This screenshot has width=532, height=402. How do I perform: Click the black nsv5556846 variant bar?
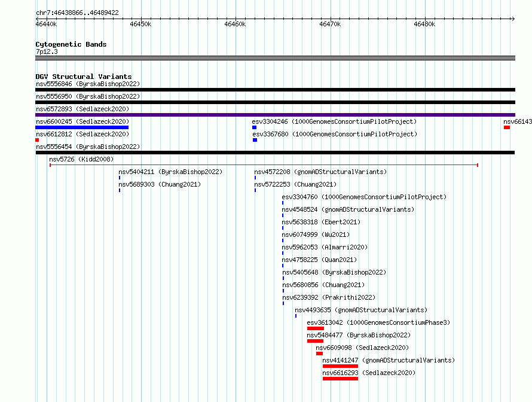point(275,90)
